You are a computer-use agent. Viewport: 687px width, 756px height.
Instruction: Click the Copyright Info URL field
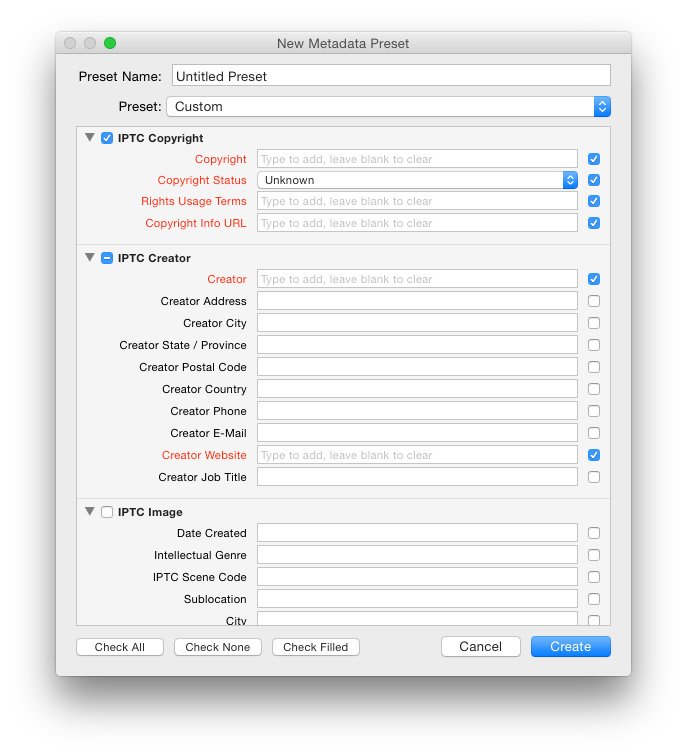(x=417, y=223)
